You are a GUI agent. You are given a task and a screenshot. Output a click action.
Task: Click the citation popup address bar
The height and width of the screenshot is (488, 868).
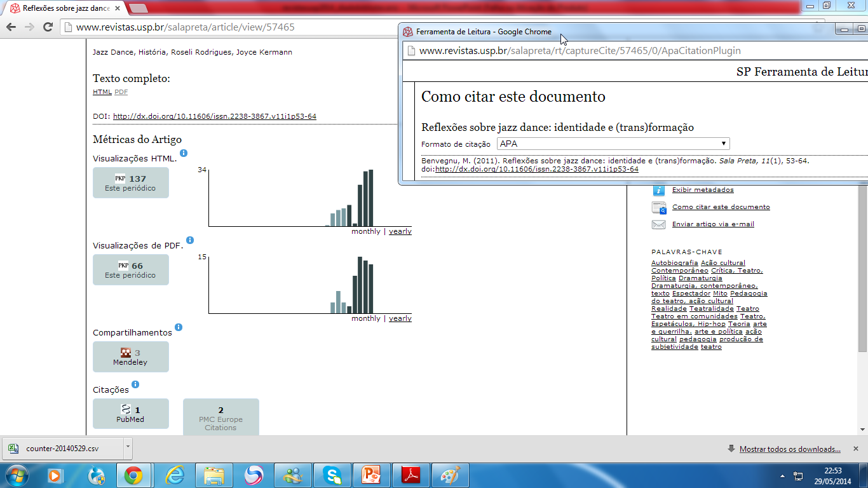pyautogui.click(x=635, y=51)
